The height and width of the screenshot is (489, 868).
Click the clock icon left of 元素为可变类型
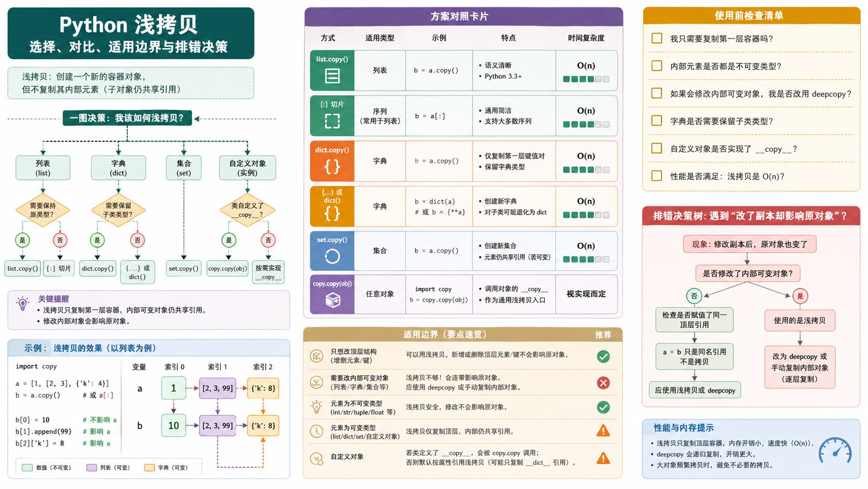tap(316, 431)
